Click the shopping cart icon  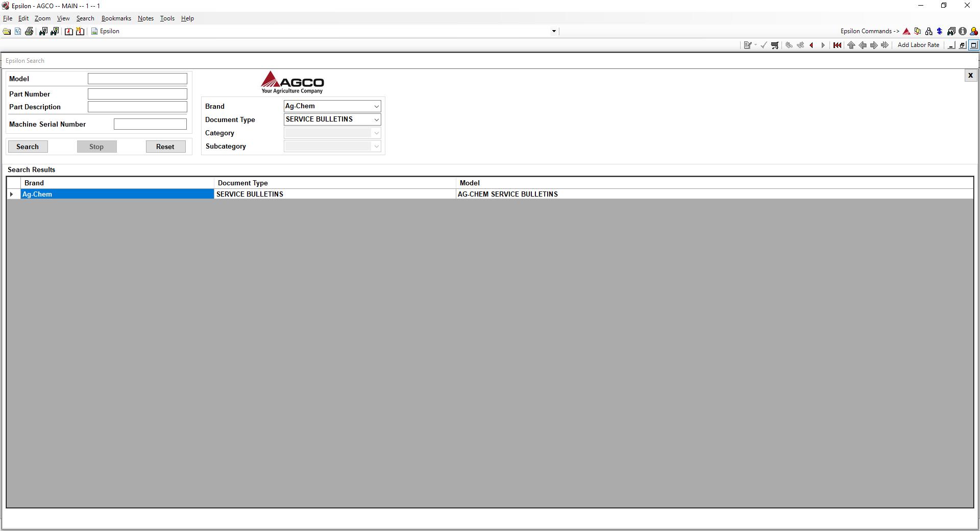tap(775, 45)
